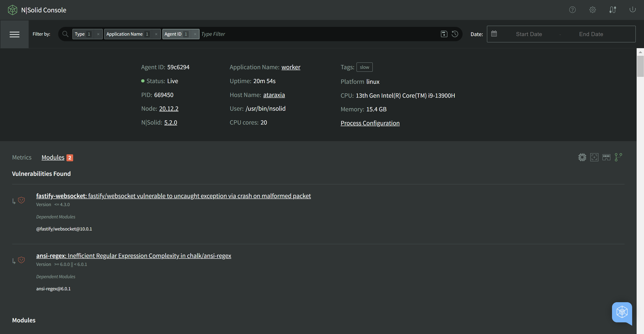Remove the Application Name filter chip

(156, 34)
